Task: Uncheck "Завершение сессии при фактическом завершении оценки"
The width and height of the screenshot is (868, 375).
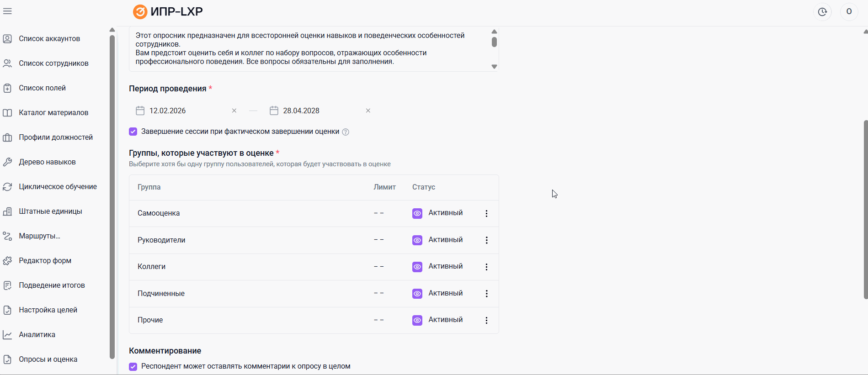Action: [x=133, y=132]
